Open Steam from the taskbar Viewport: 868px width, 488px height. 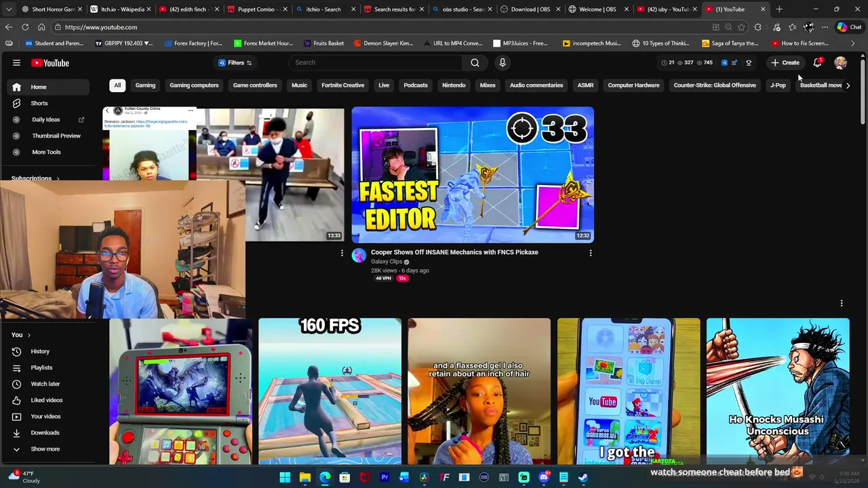coord(583,477)
